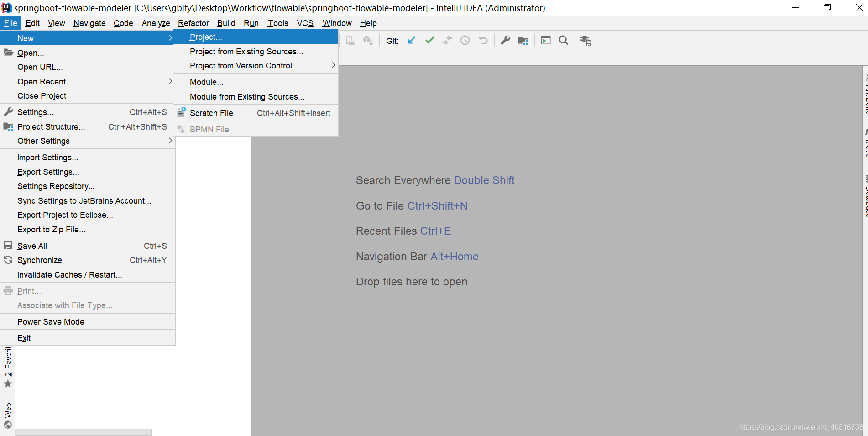
Task: Open the VCS menu
Action: point(305,23)
